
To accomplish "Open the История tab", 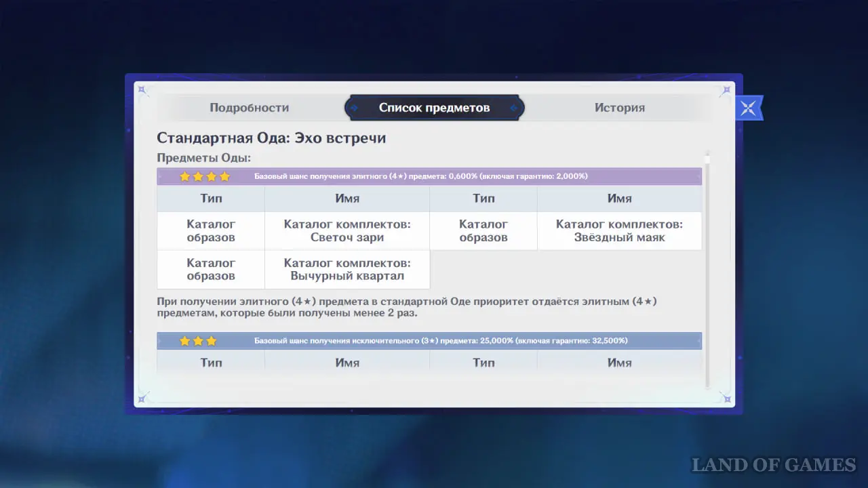I will [619, 108].
